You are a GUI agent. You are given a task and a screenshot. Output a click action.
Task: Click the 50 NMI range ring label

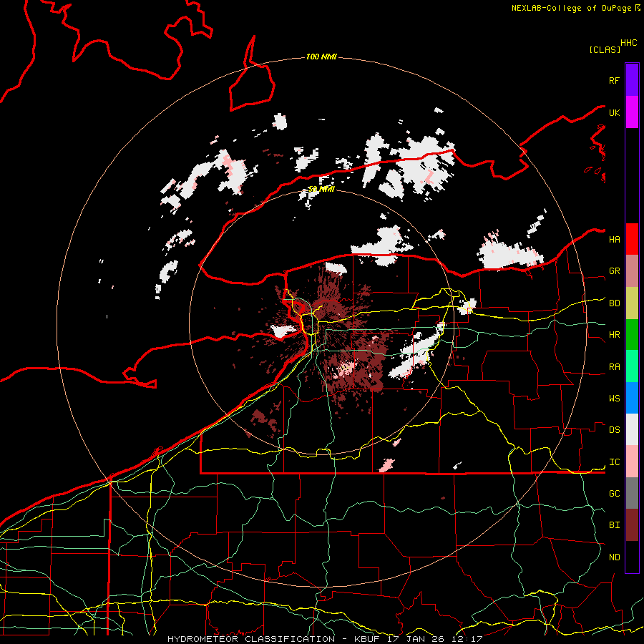tap(321, 189)
